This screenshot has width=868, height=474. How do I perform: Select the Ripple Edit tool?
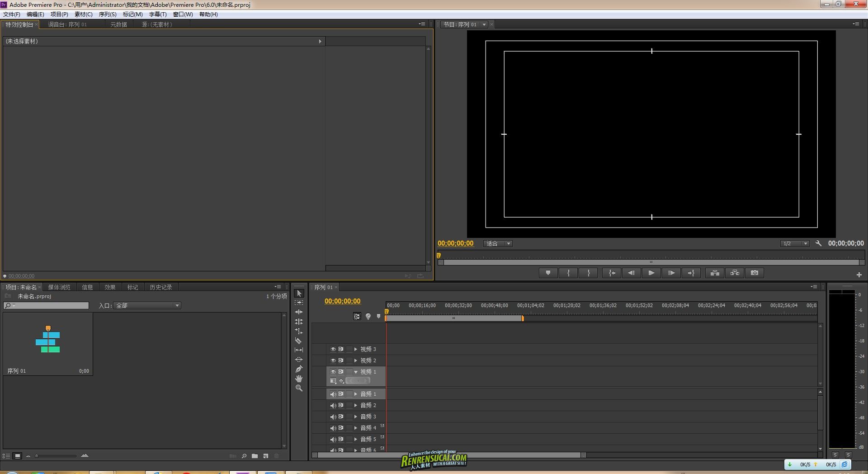pos(299,312)
